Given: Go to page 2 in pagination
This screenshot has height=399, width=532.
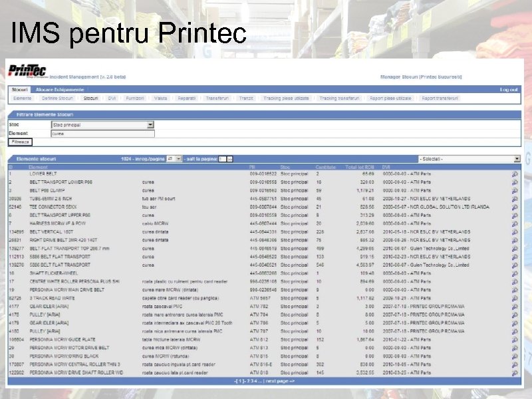Looking at the screenshot, I should (x=247, y=381).
